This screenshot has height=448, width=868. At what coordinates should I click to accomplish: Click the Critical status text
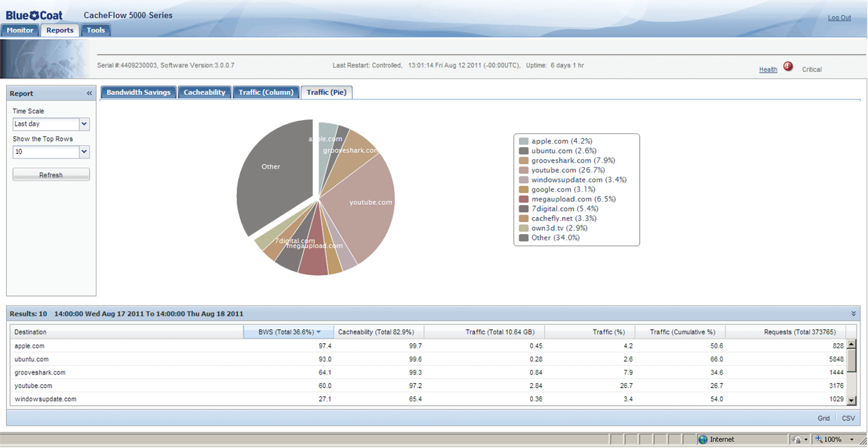point(812,70)
